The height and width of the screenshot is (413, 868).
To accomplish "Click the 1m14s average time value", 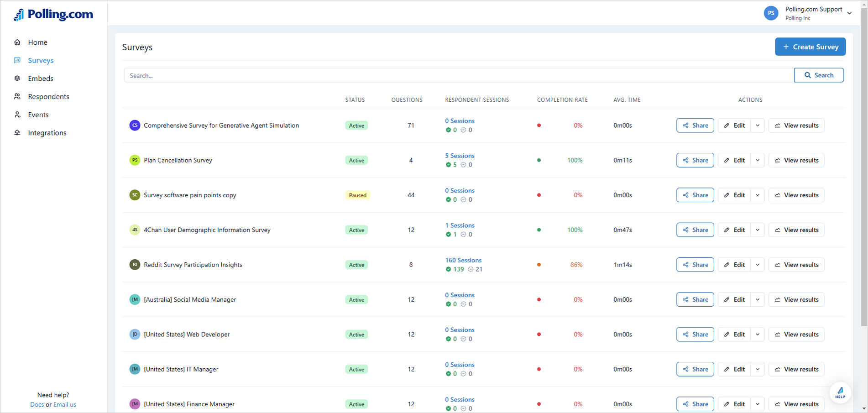I will 622,265.
